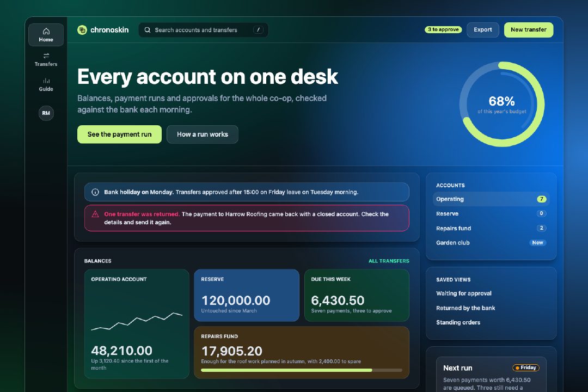Viewport: 588px width, 392px height.
Task: Click the '3 to approve' badge
Action: click(x=443, y=29)
